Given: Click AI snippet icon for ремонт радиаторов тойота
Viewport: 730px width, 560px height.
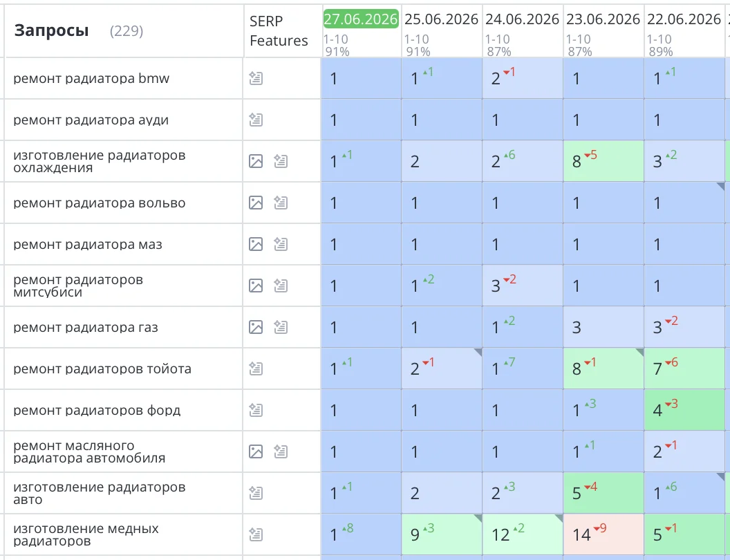Looking at the screenshot, I should click(x=256, y=368).
